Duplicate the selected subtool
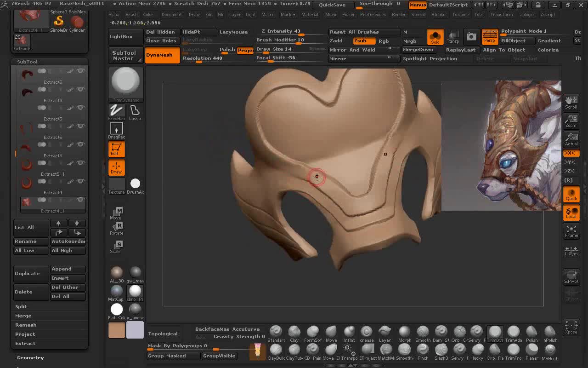The height and width of the screenshot is (368, 588). click(31, 273)
